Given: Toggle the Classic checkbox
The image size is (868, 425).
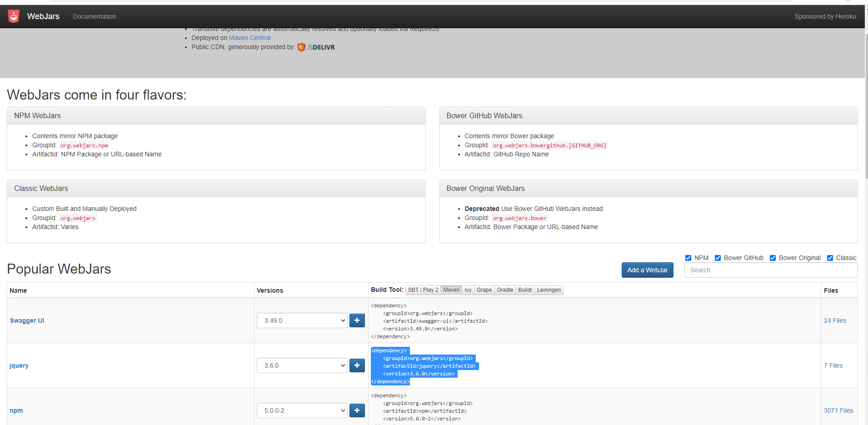Looking at the screenshot, I should [x=830, y=258].
